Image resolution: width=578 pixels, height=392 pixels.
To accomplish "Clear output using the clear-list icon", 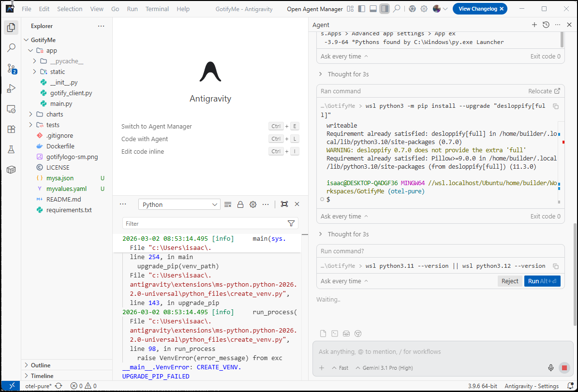I will click(x=228, y=204).
